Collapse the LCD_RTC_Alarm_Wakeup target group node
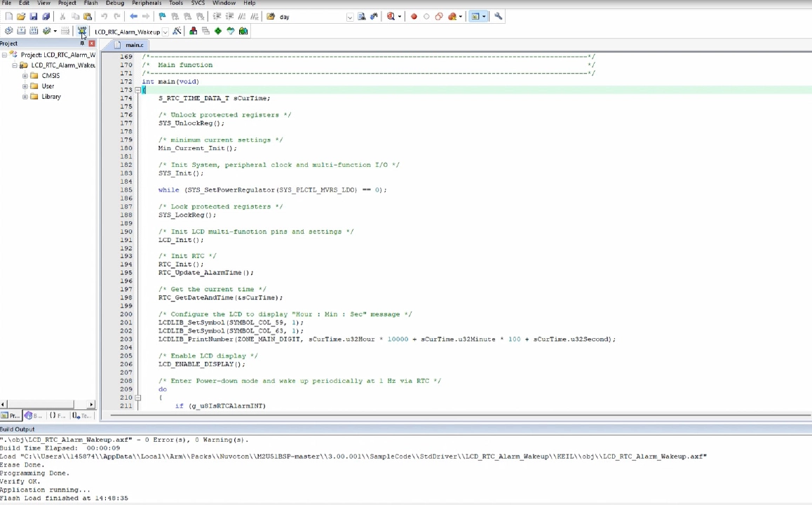 click(x=15, y=65)
